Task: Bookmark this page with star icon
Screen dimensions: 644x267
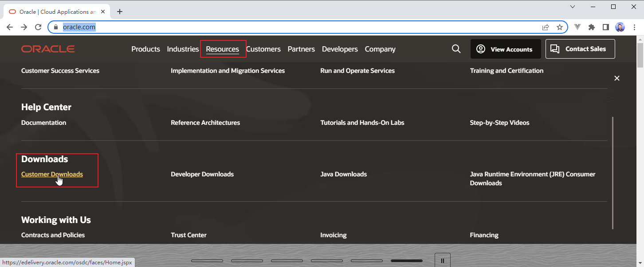Action: click(560, 27)
